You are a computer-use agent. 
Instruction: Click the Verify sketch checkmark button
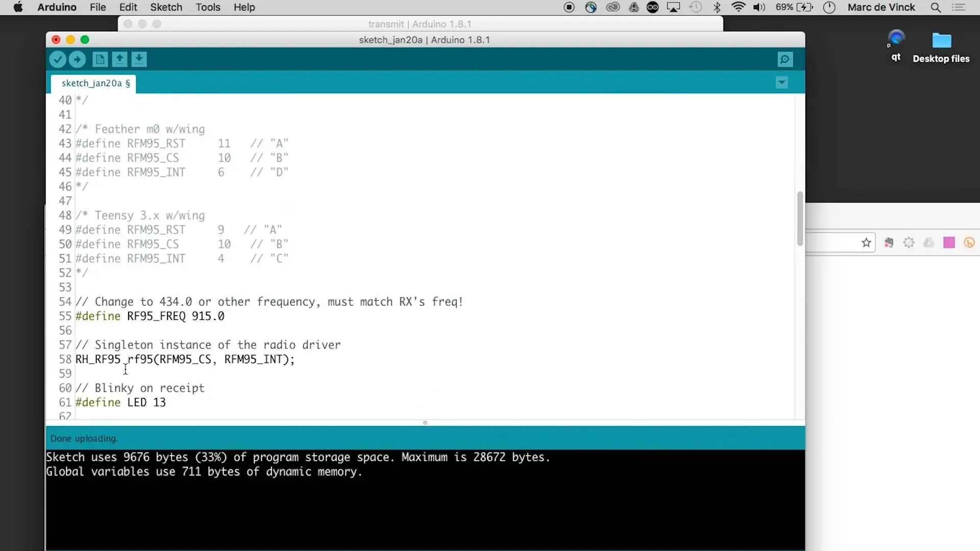(58, 60)
